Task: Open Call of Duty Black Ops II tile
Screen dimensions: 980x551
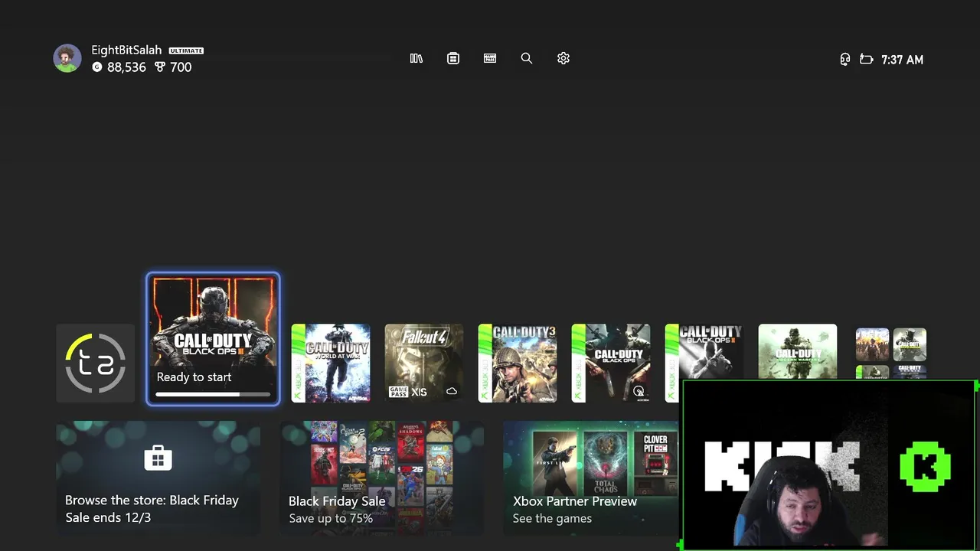Action: (x=704, y=352)
